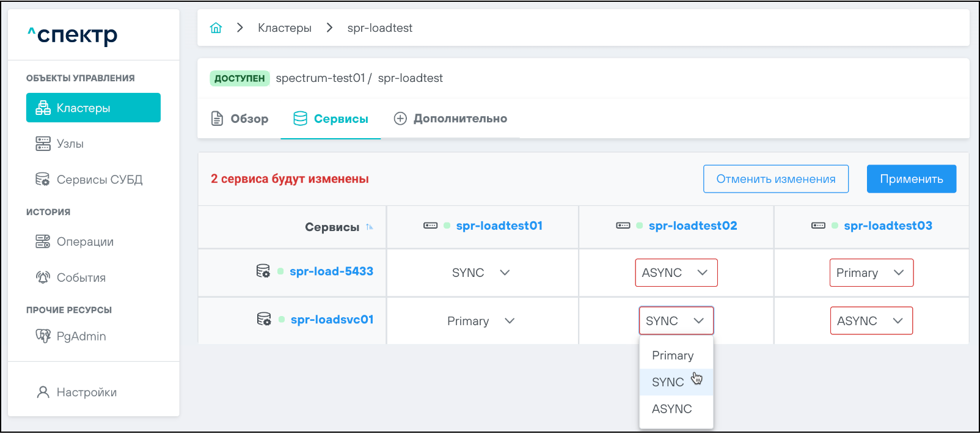
Task: Click the События icon in sidebar
Action: 43,278
